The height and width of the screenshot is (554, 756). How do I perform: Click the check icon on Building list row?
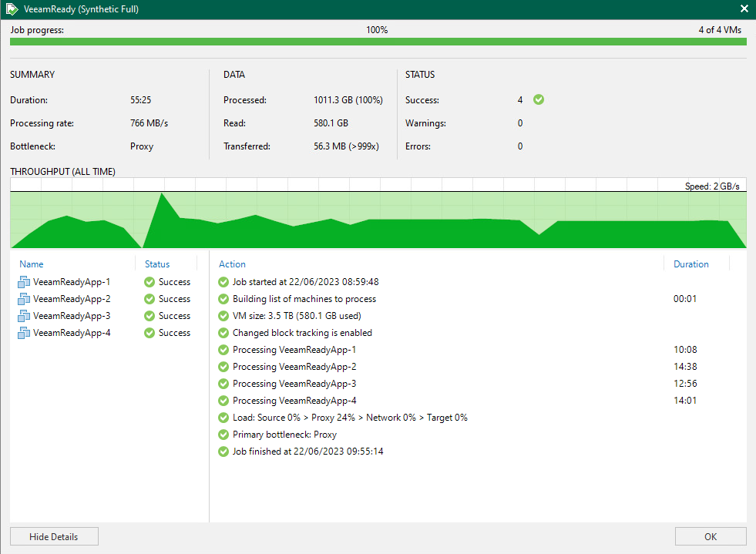[x=223, y=299]
